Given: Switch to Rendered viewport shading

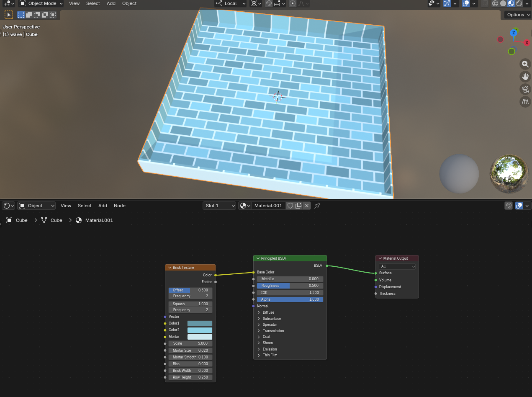Looking at the screenshot, I should 519,3.
